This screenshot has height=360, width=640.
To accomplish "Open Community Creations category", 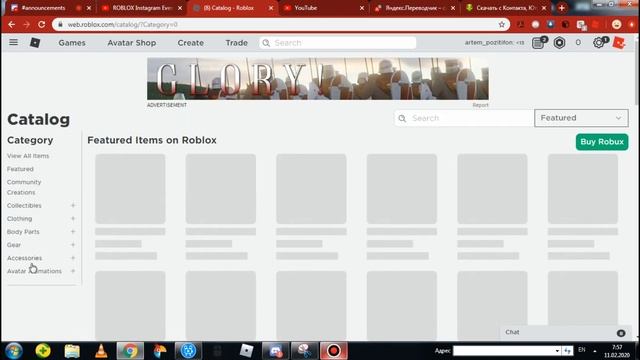I will [24, 187].
